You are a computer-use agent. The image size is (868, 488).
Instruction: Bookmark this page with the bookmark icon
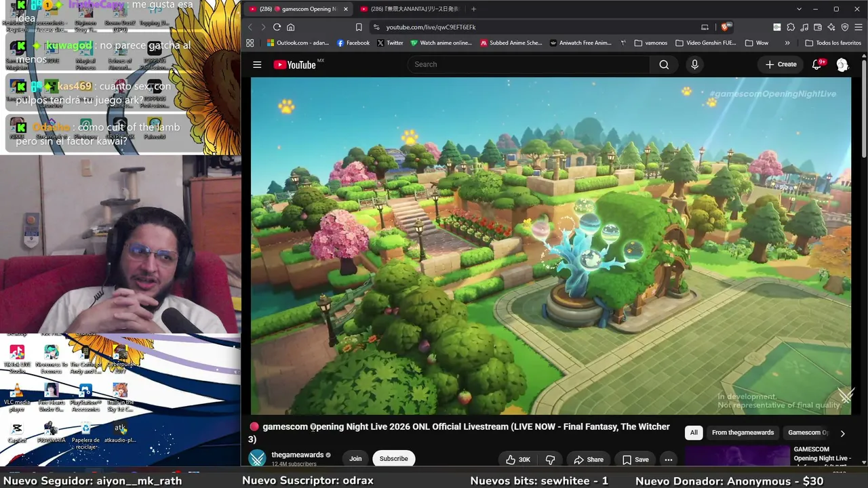click(x=359, y=27)
